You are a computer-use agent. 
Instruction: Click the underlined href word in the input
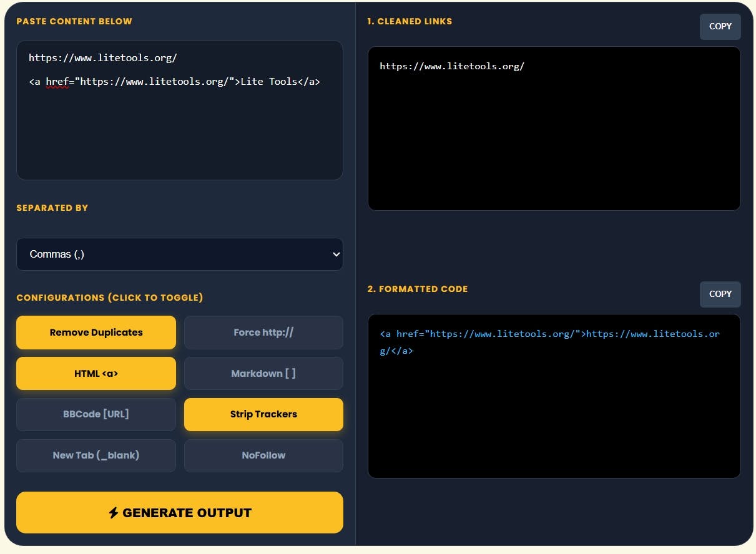tap(57, 82)
